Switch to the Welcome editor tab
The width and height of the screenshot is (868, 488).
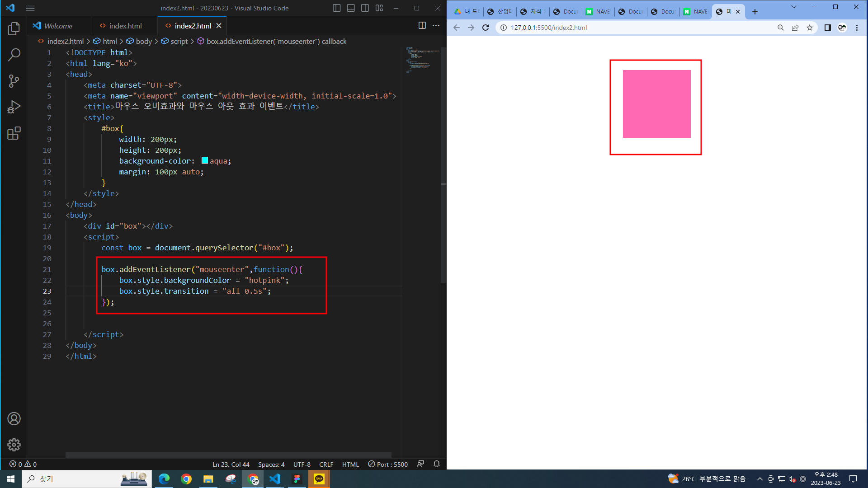pos(58,26)
